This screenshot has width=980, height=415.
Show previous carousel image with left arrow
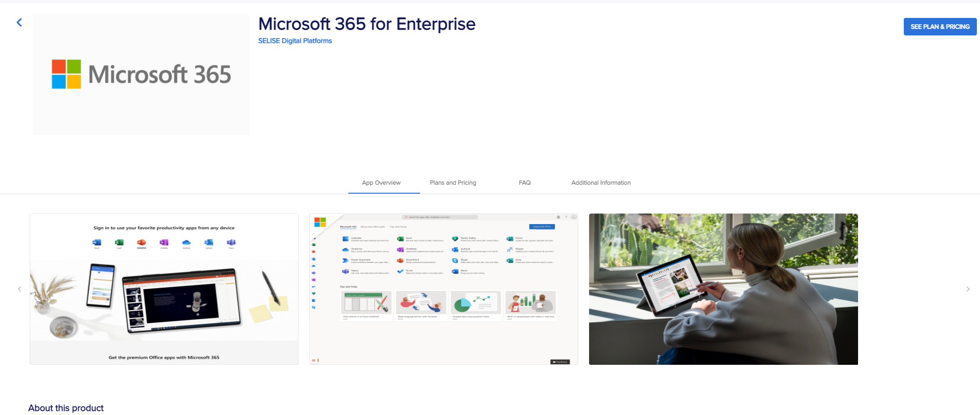(19, 289)
